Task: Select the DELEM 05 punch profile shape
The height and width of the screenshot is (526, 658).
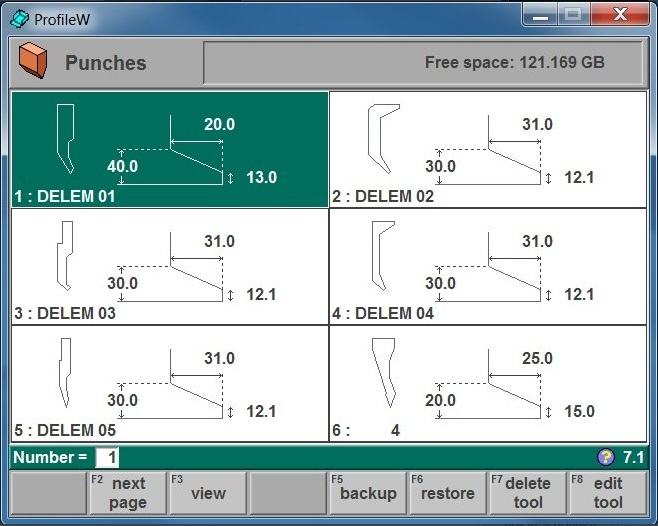Action: point(65,372)
